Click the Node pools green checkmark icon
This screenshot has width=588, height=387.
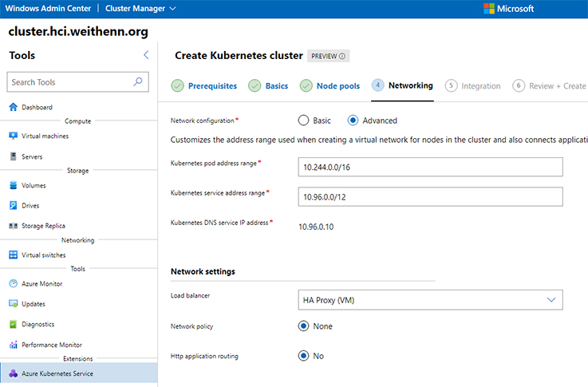[306, 86]
